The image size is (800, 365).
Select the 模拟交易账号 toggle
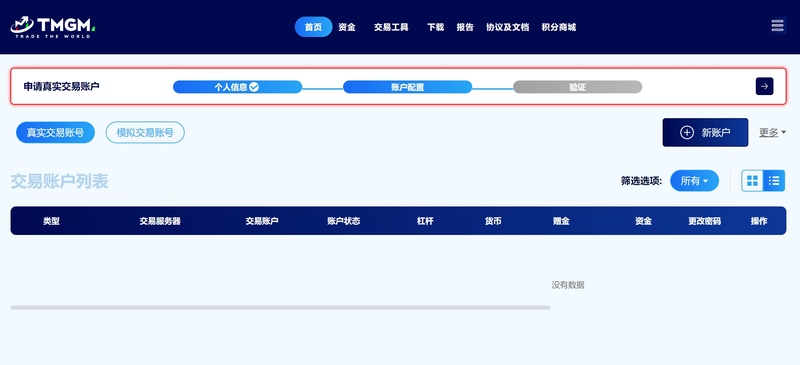click(x=145, y=133)
